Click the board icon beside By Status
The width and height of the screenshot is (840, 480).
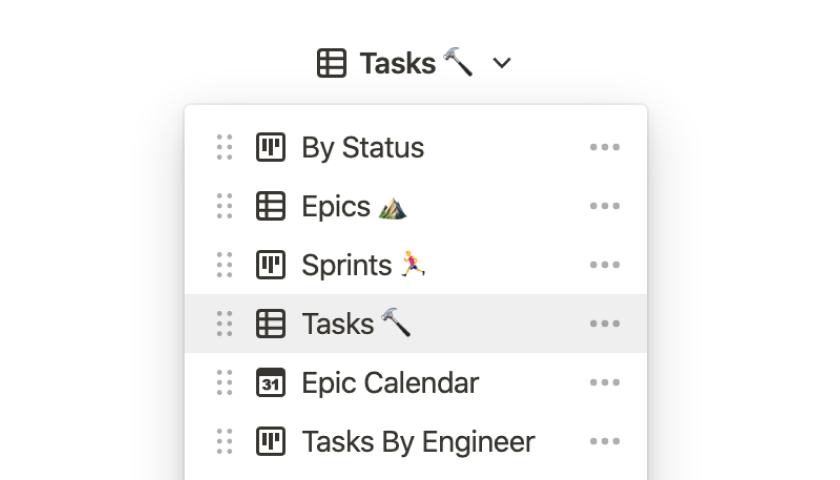tap(270, 148)
